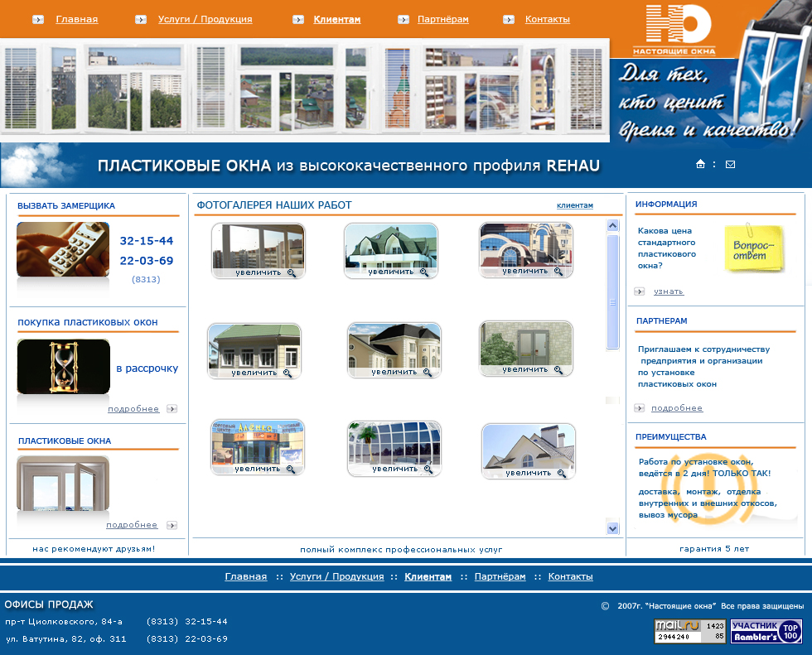Click Клиентам in footer navigation
The width and height of the screenshot is (812, 655).
tap(428, 576)
